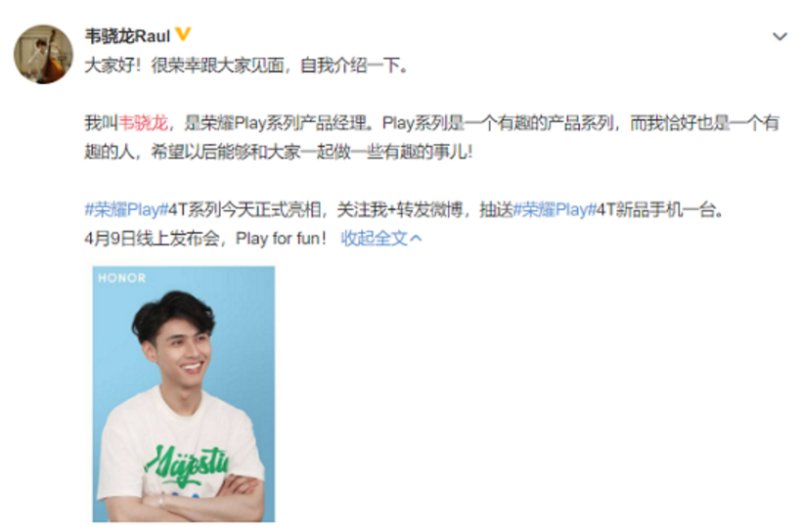Open the attached HONOR portrait photo
Image resolution: width=803 pixels, height=532 pixels.
coord(183,394)
